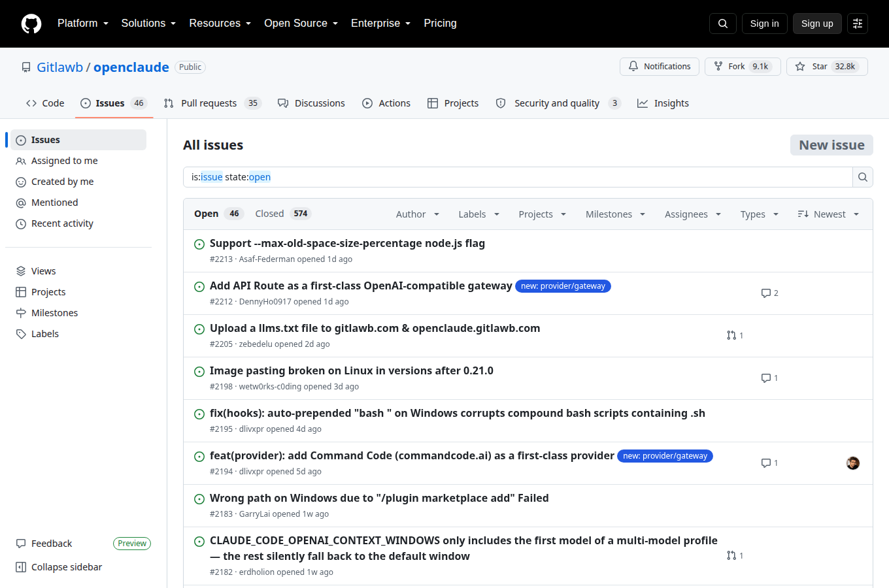Screen dimensions: 889x588
Task: Open Solutions dropdown menu
Action: [148, 24]
